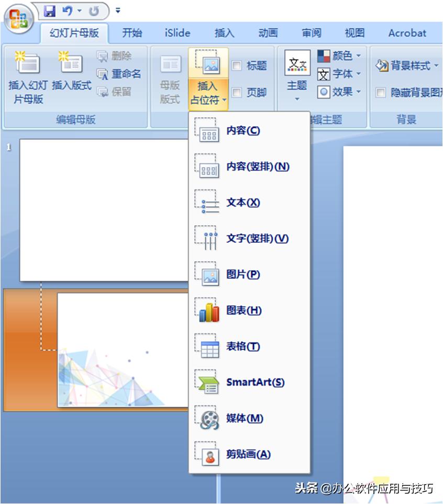Switch to the 视图 ribbon tab
The width and height of the screenshot is (443, 504).
pyautogui.click(x=355, y=32)
